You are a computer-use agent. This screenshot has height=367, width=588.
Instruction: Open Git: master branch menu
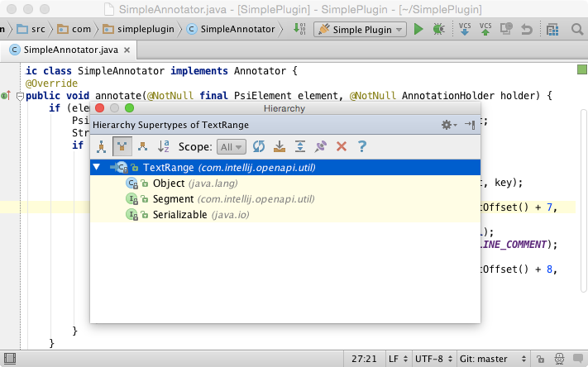click(493, 359)
